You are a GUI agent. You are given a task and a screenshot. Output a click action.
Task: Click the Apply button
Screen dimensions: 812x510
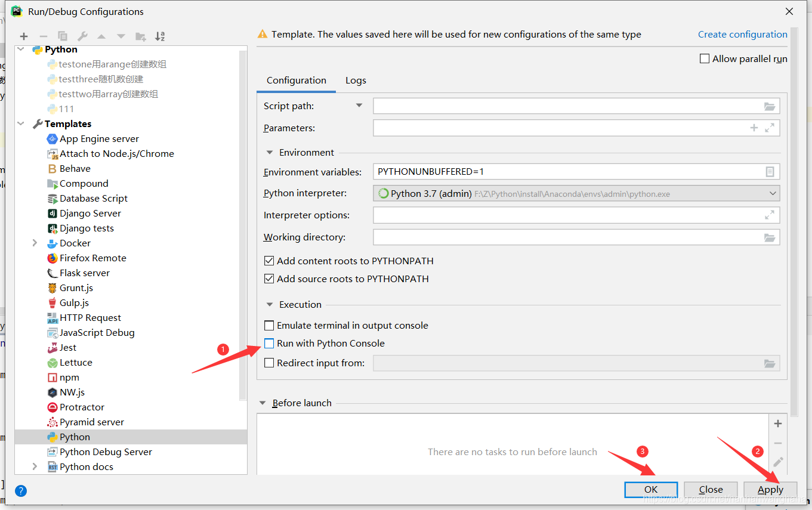click(770, 489)
